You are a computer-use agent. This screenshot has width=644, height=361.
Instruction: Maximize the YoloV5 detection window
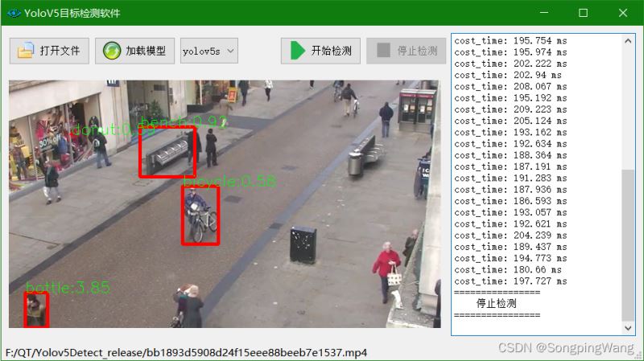point(583,12)
